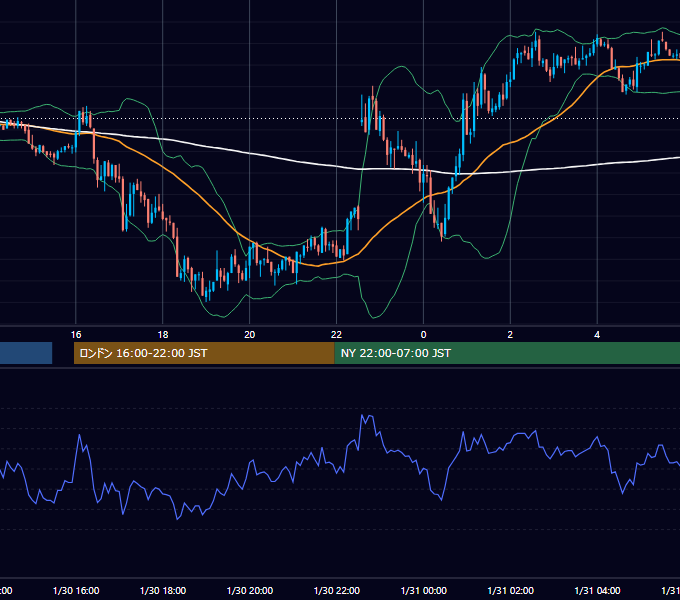Click the '18' time axis label
Image resolution: width=680 pixels, height=600 pixels.
tap(163, 335)
